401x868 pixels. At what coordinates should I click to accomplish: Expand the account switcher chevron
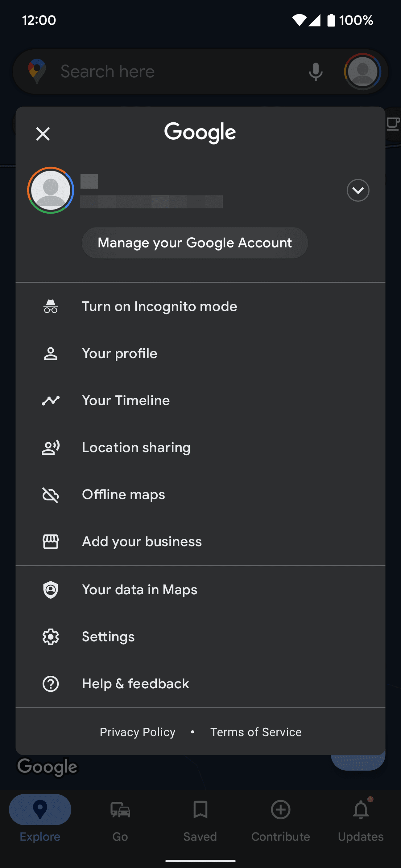358,190
